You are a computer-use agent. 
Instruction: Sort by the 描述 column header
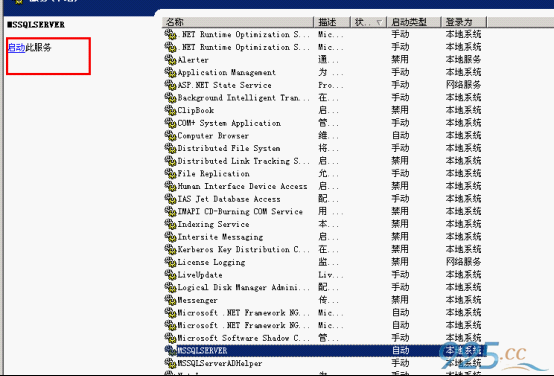coord(332,22)
